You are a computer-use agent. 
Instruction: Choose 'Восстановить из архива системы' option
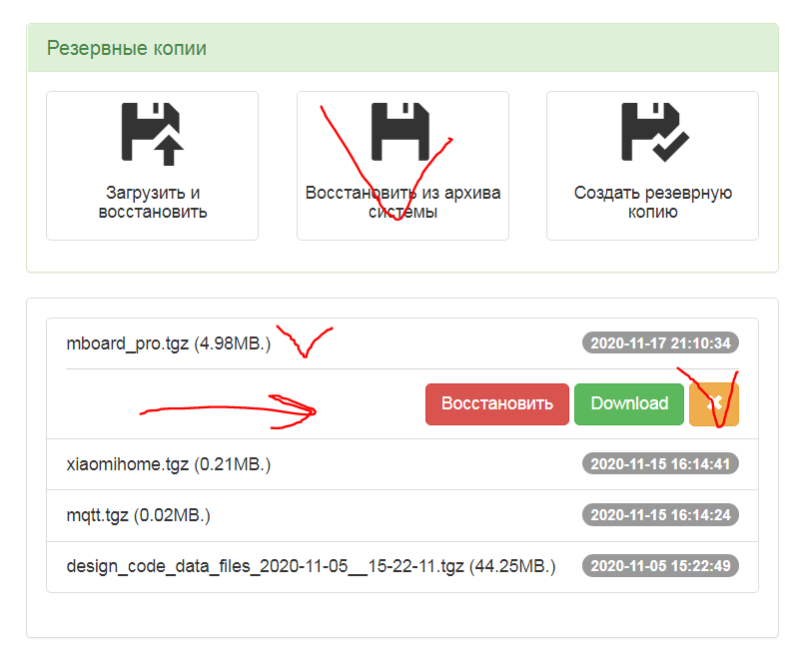[402, 202]
